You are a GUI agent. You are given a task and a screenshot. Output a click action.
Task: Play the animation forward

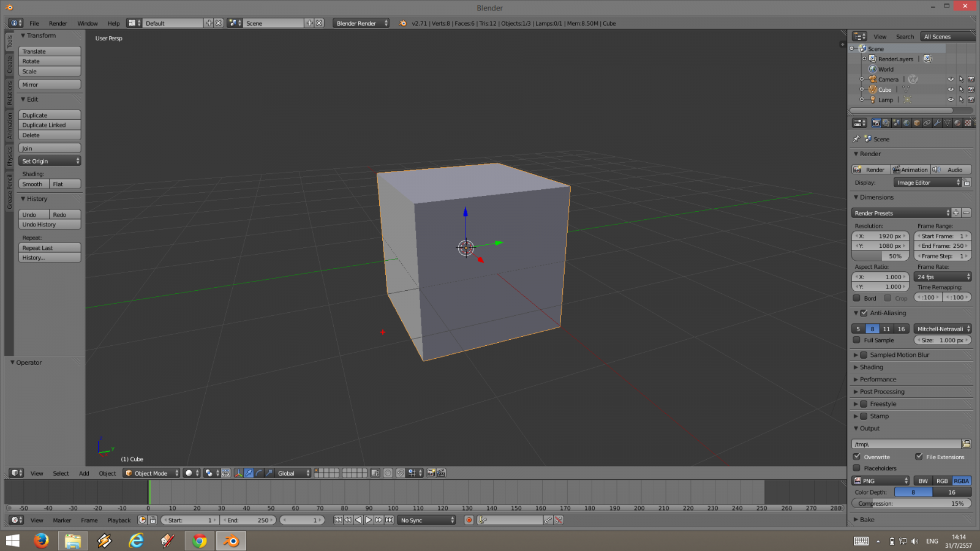pos(369,520)
